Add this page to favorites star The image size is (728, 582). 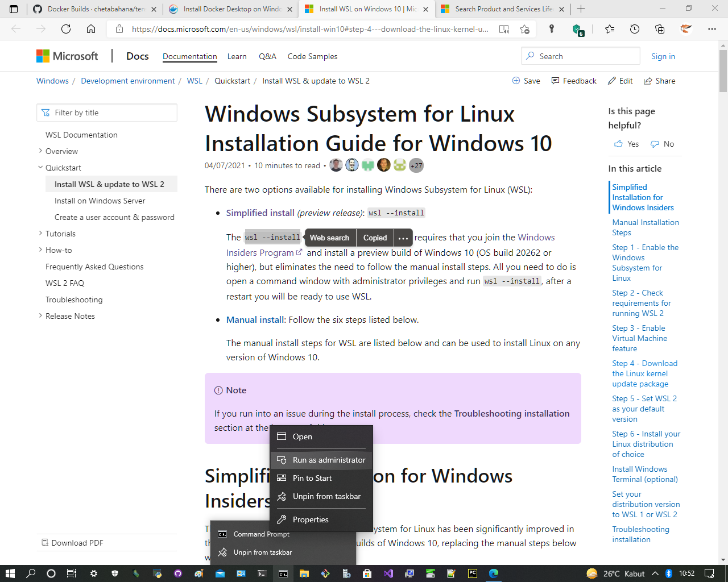(x=524, y=29)
